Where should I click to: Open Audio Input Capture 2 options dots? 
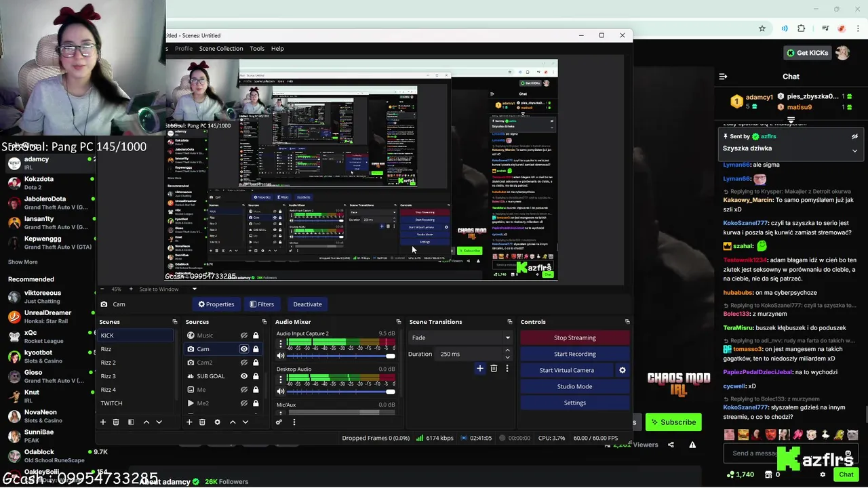pyautogui.click(x=281, y=344)
